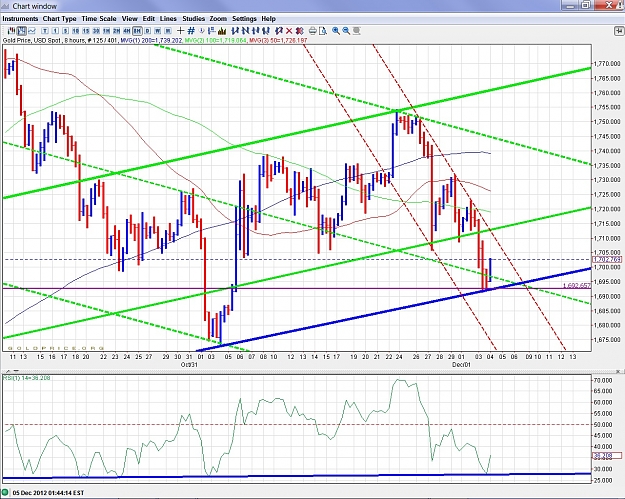
Task: Maximize the Chart window
Action: coord(586,5)
